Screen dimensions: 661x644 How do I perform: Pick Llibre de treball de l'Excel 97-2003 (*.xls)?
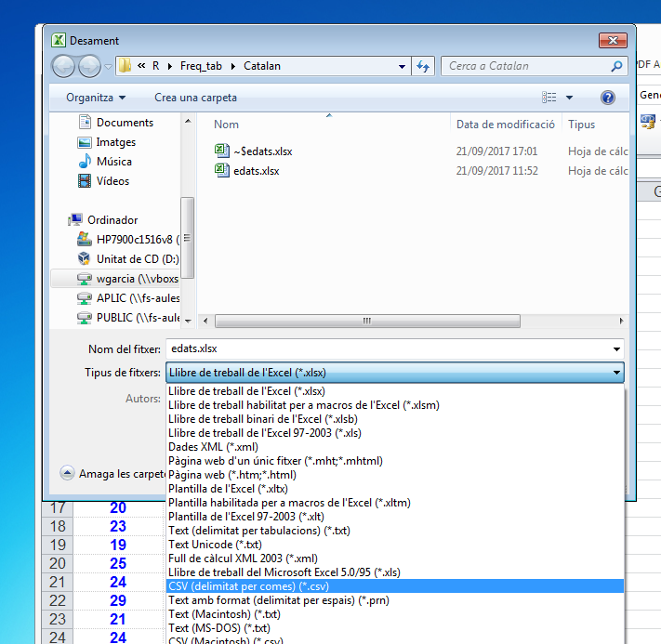[x=395, y=433]
